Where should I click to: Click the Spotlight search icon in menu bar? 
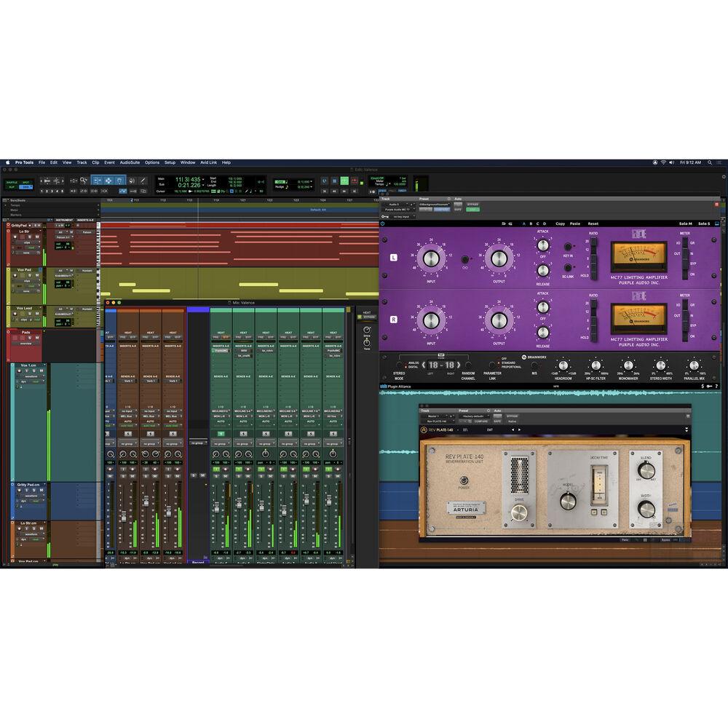point(709,162)
